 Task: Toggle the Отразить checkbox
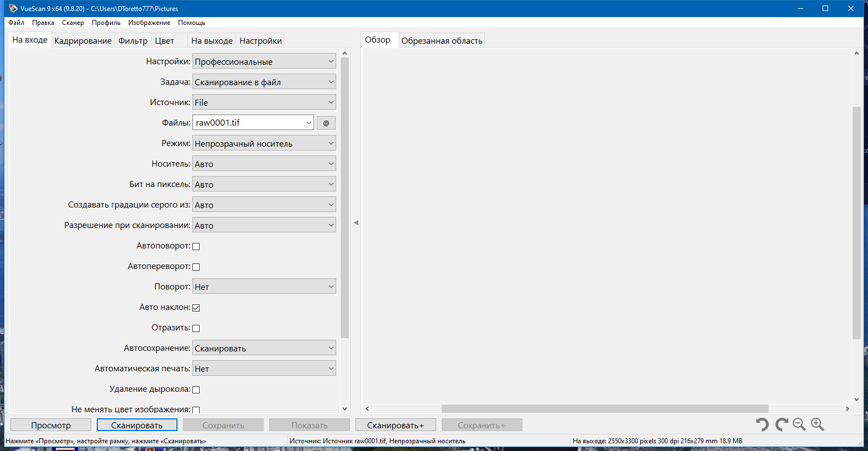click(x=196, y=328)
